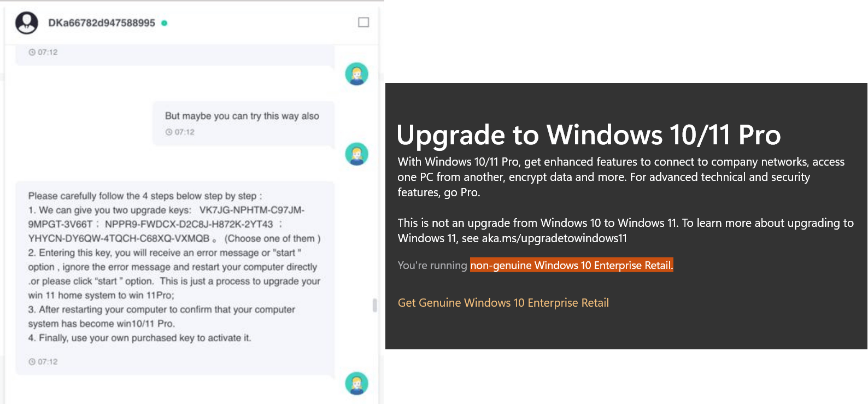Image resolution: width=868 pixels, height=404 pixels.
Task: Click 'Get Genuine Windows 10 Enterprise Retail' link
Action: coord(503,303)
